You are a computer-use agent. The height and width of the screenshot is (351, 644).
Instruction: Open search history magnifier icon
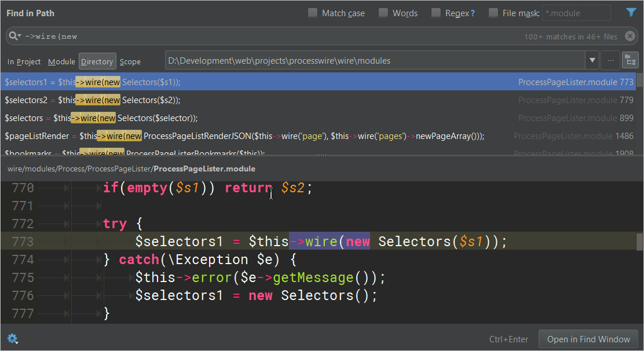[14, 36]
